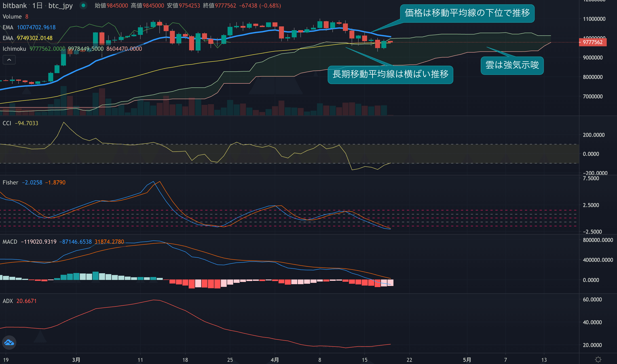Select the blue EMA 10074702 legend

click(x=29, y=27)
